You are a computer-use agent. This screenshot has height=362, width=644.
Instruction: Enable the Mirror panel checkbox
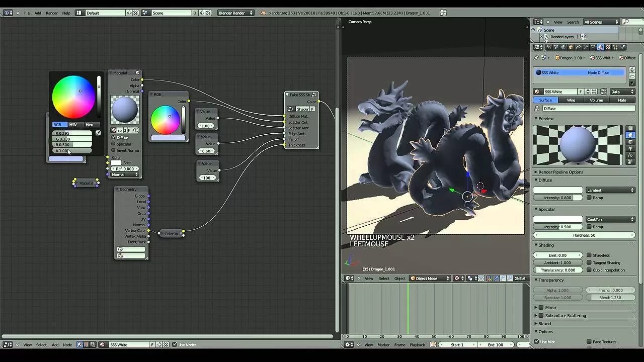coord(541,307)
